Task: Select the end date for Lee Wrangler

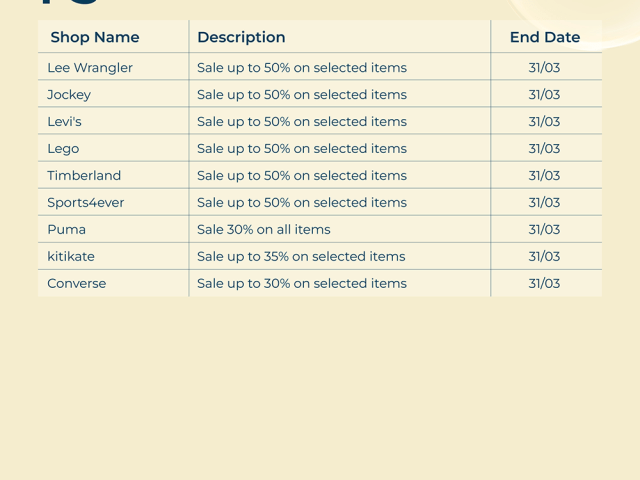Action: coord(544,68)
